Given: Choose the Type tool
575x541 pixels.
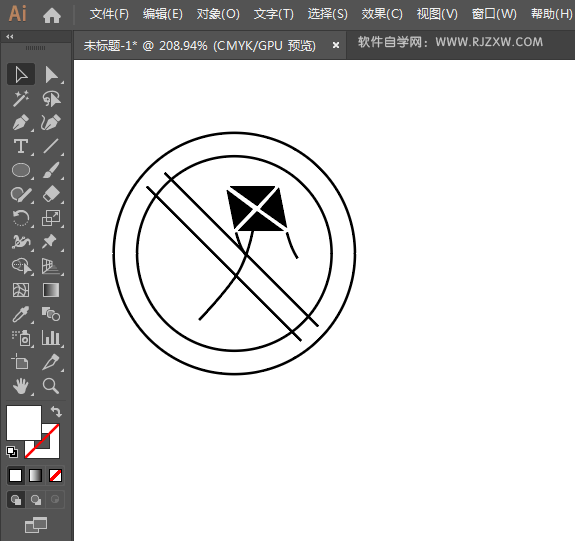Looking at the screenshot, I should click(x=21, y=147).
